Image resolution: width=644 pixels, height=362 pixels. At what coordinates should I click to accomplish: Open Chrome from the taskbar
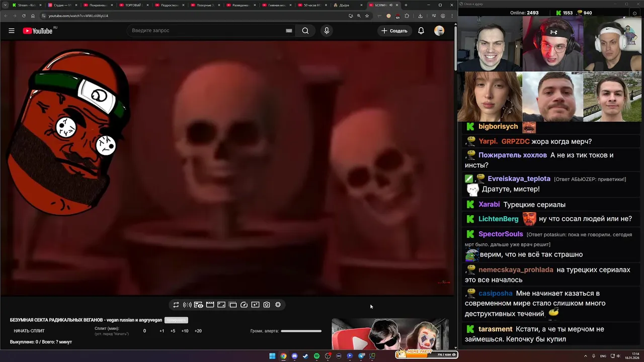click(283, 356)
